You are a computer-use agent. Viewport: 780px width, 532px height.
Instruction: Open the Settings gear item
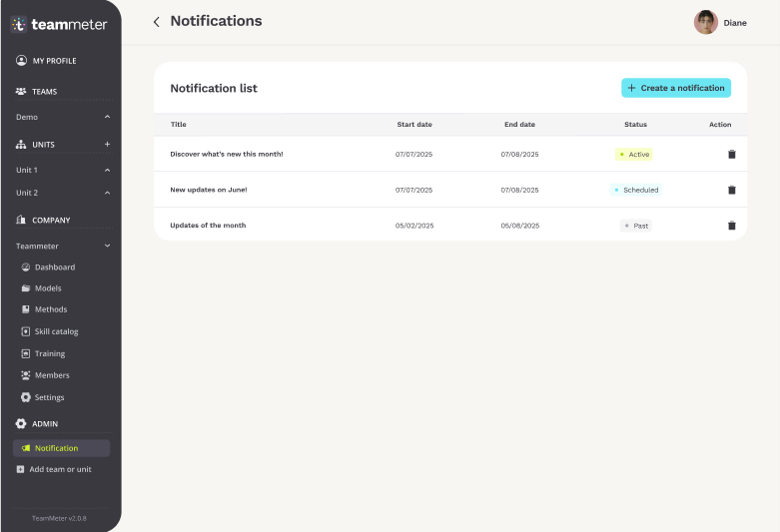tap(48, 397)
